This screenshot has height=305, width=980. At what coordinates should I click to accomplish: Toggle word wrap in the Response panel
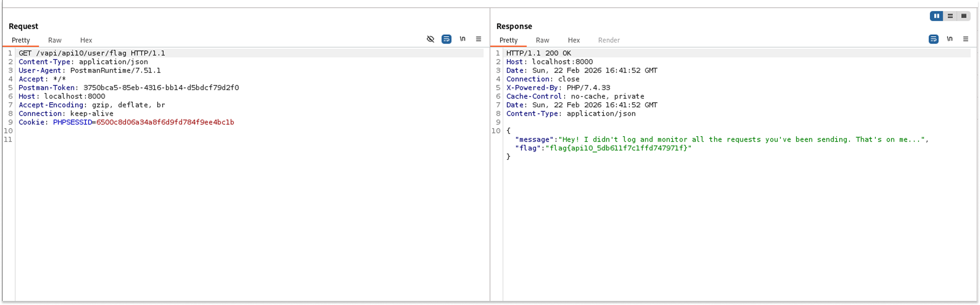(933, 39)
